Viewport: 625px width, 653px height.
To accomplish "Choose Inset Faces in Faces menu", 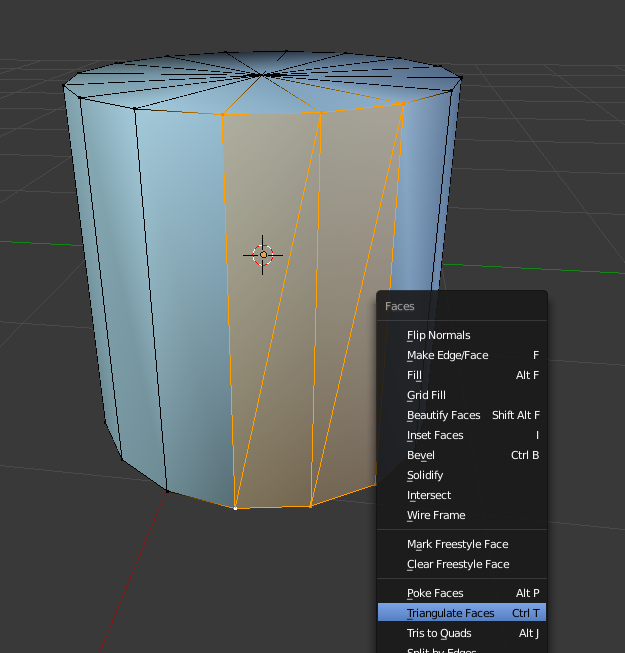I will click(435, 435).
